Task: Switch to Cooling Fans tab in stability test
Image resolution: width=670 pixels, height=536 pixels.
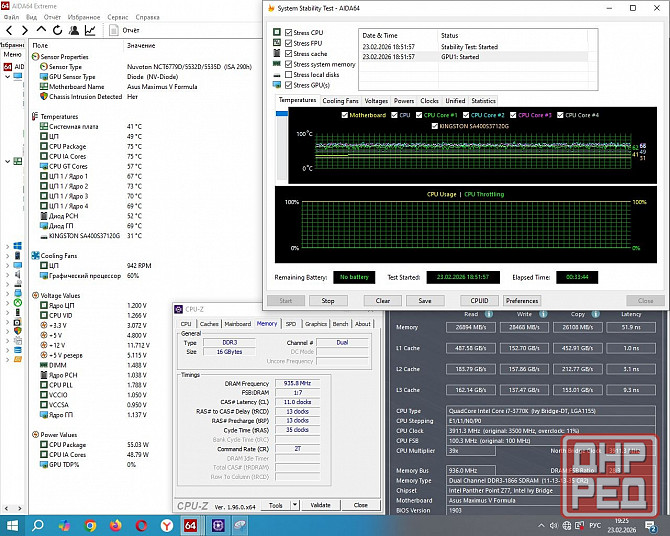Action: click(340, 101)
